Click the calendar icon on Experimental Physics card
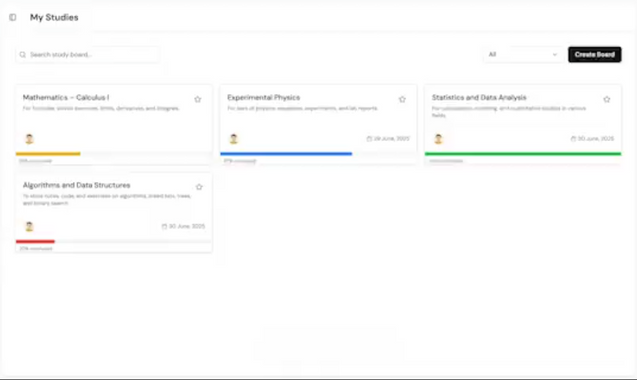 369,139
